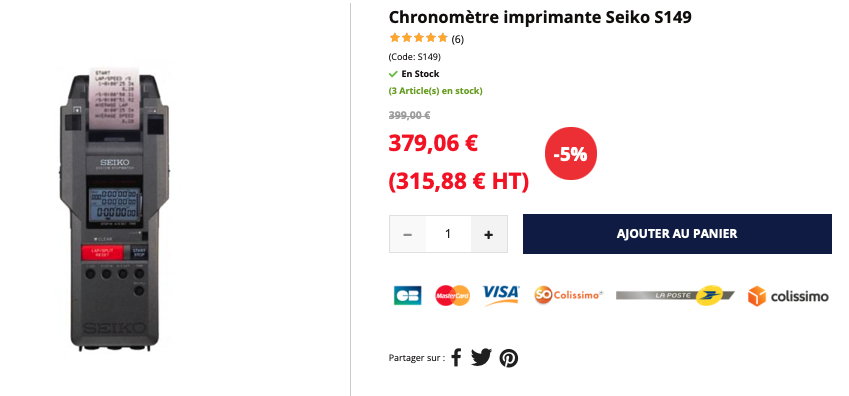Click the 379,06 € price
849x396 pixels.
[x=433, y=143]
